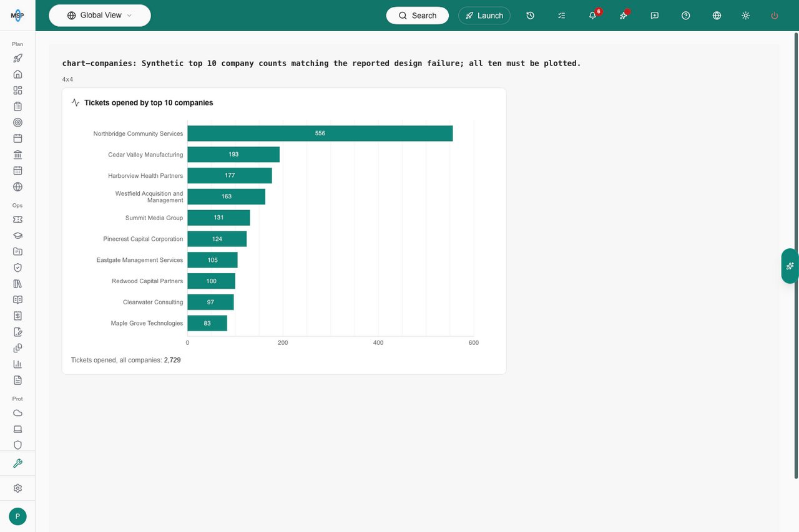This screenshot has width=799, height=532.
Task: Open the sparkles AI icon in header
Action: [x=624, y=16]
